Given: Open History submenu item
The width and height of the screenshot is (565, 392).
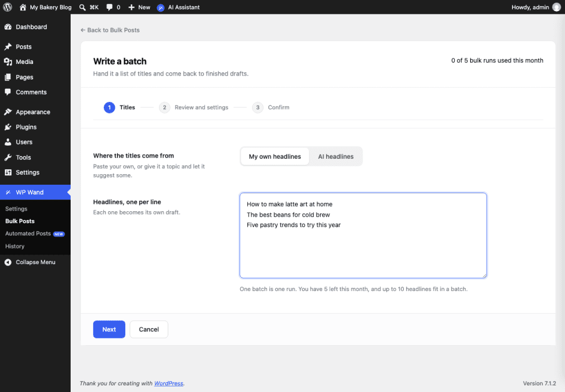Looking at the screenshot, I should click(x=15, y=246).
